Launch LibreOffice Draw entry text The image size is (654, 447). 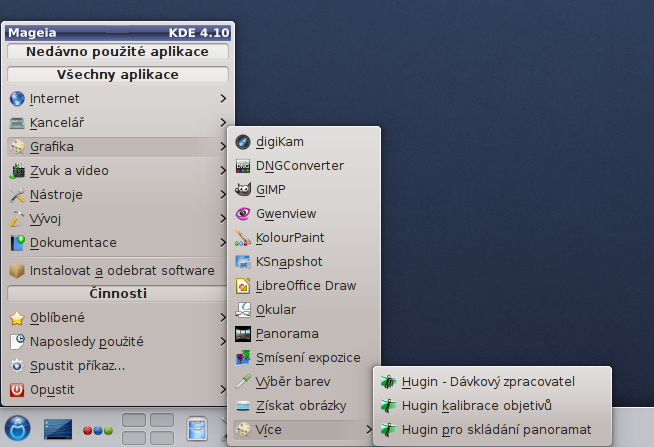[x=306, y=286]
